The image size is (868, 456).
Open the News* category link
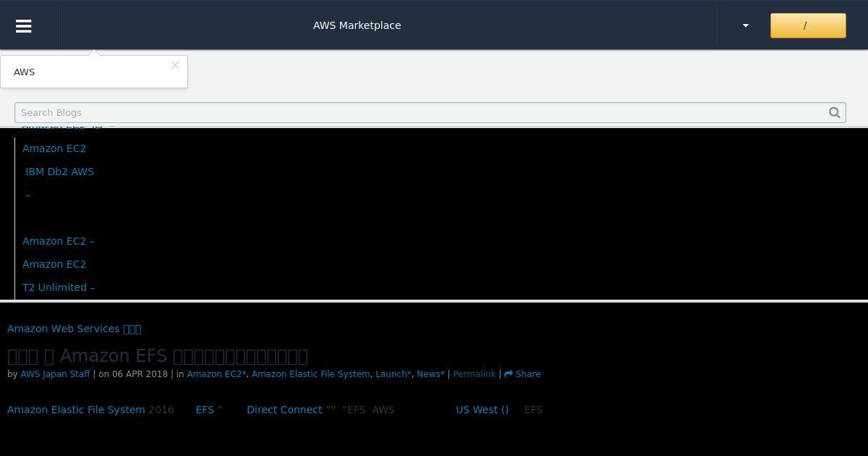430,374
